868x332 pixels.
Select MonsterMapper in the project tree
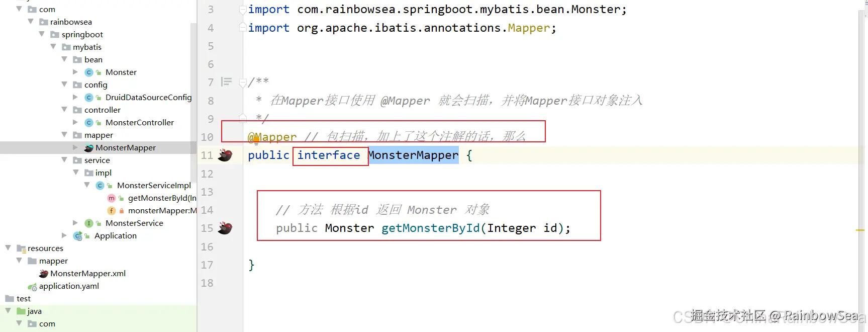pyautogui.click(x=126, y=148)
